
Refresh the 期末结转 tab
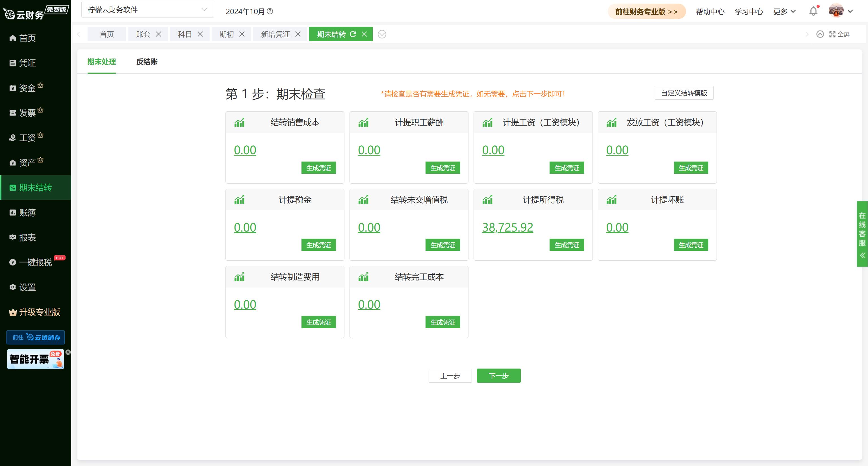pyautogui.click(x=353, y=34)
